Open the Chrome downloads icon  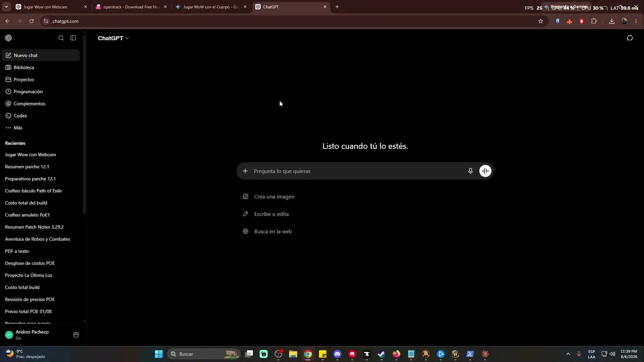coord(611,21)
